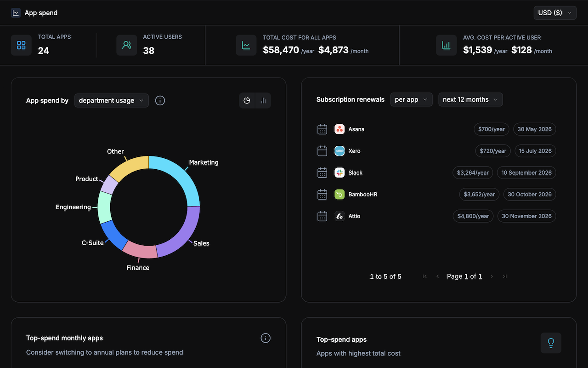Switch to bar chart view

point(263,101)
